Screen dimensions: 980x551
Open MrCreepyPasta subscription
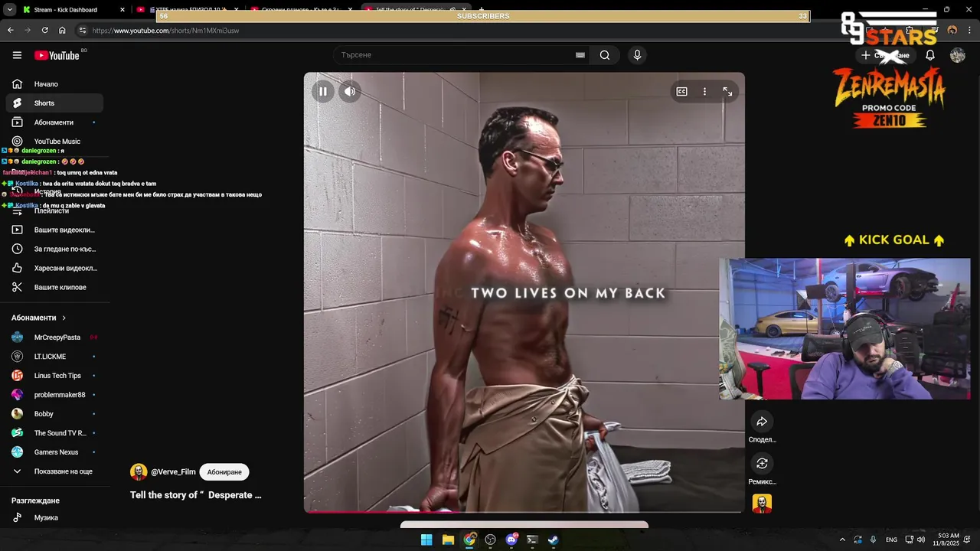(54, 337)
